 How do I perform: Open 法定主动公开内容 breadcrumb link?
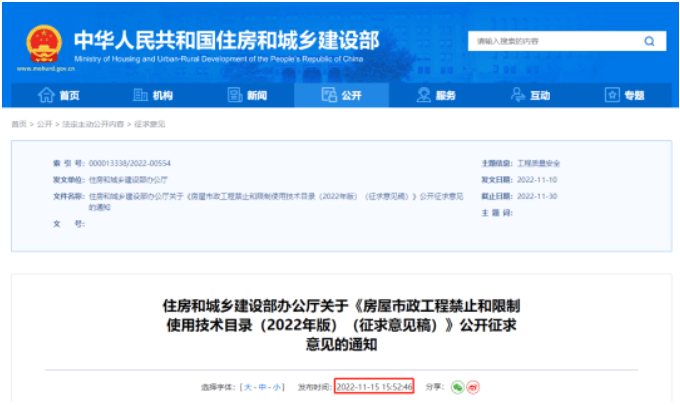93,124
